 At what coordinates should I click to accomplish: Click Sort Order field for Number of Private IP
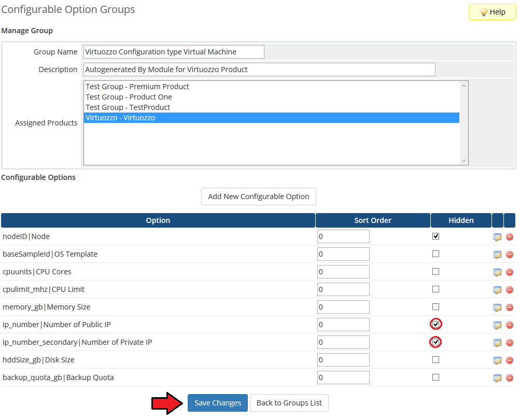[343, 342]
